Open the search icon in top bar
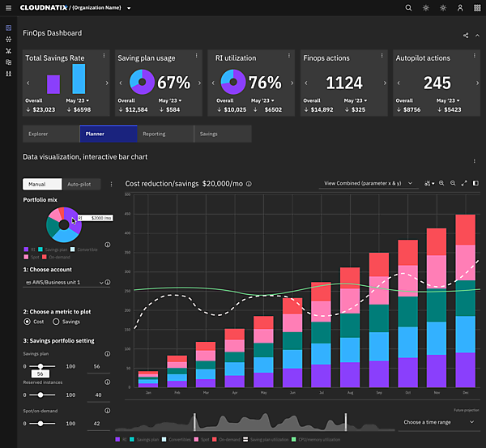This screenshot has width=486, height=448. pos(408,8)
